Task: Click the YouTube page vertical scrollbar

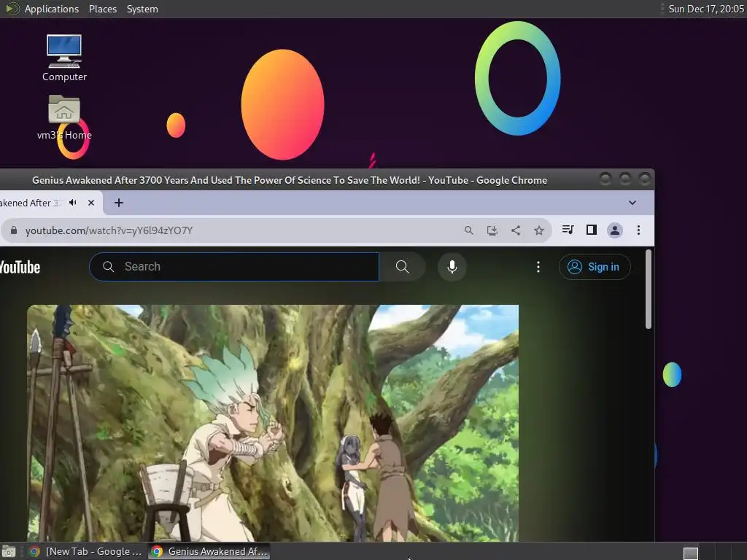Action: click(648, 289)
